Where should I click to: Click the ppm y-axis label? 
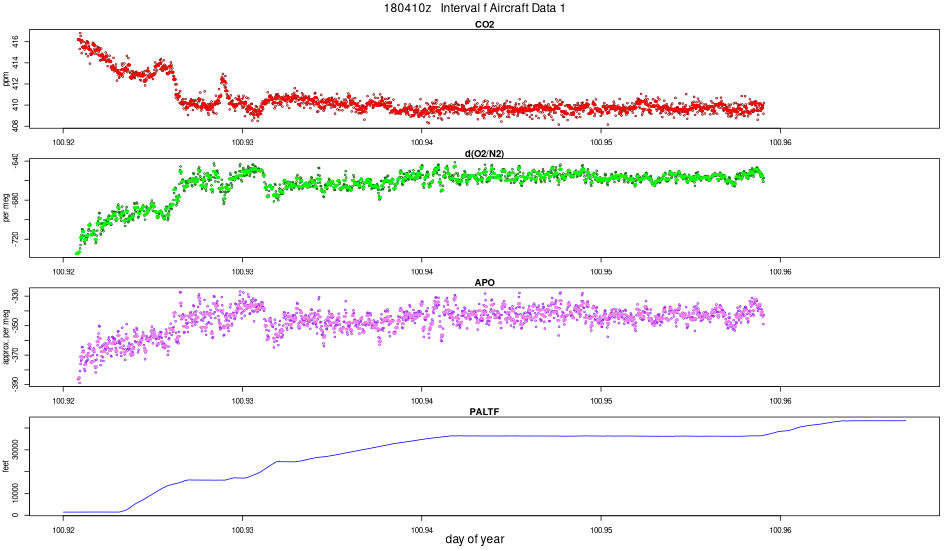point(6,79)
